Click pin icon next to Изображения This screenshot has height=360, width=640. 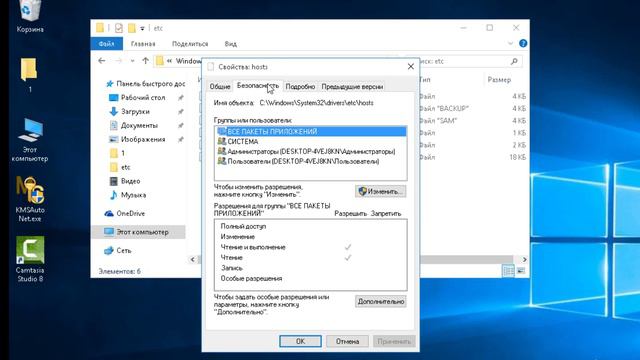click(180, 139)
